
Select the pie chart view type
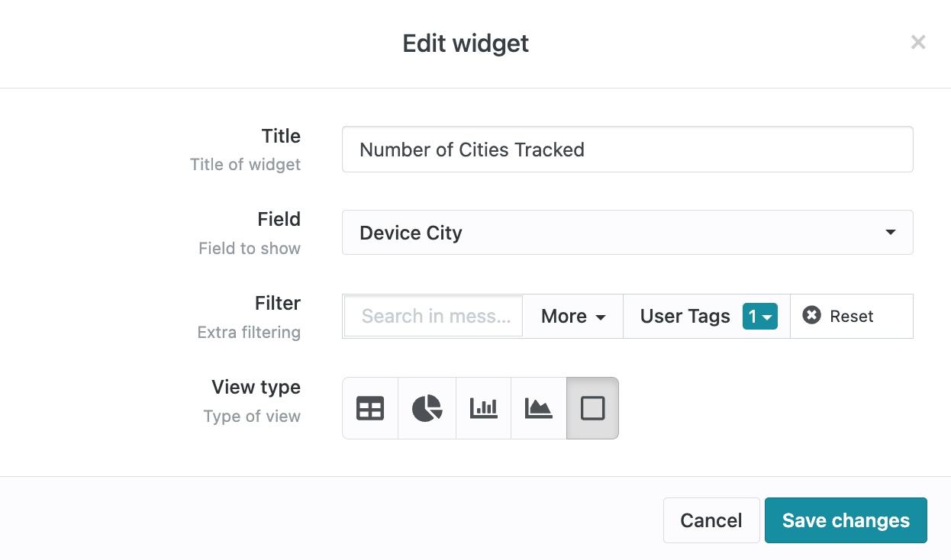(427, 408)
